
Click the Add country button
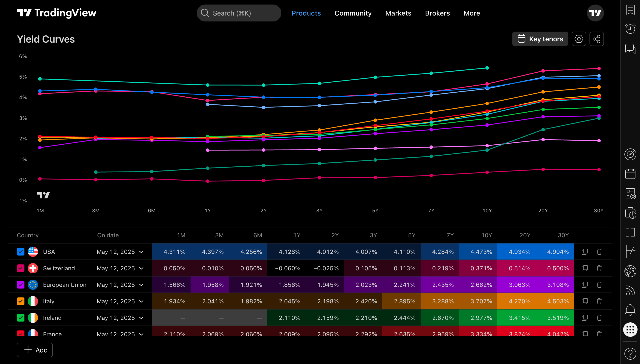[x=35, y=350]
